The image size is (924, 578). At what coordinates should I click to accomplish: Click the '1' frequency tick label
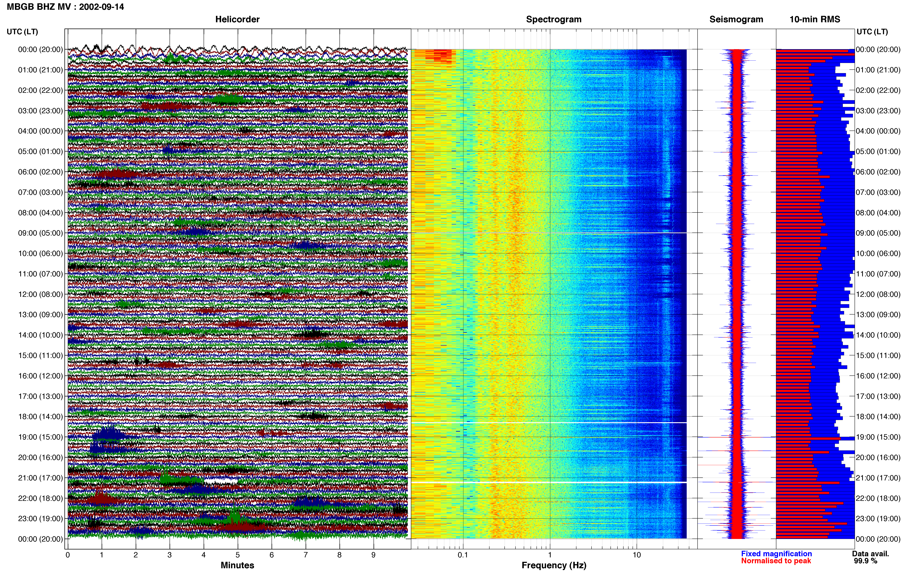tap(550, 555)
